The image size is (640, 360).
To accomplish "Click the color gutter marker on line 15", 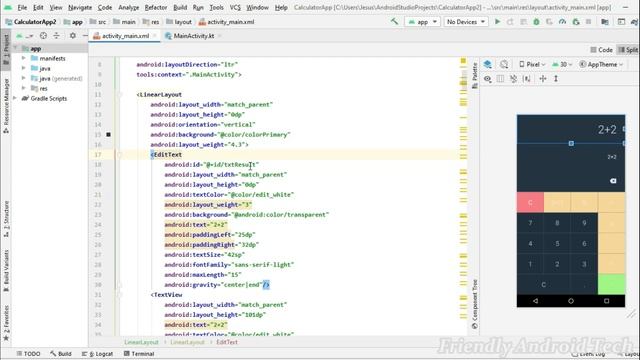I will click(108, 134).
